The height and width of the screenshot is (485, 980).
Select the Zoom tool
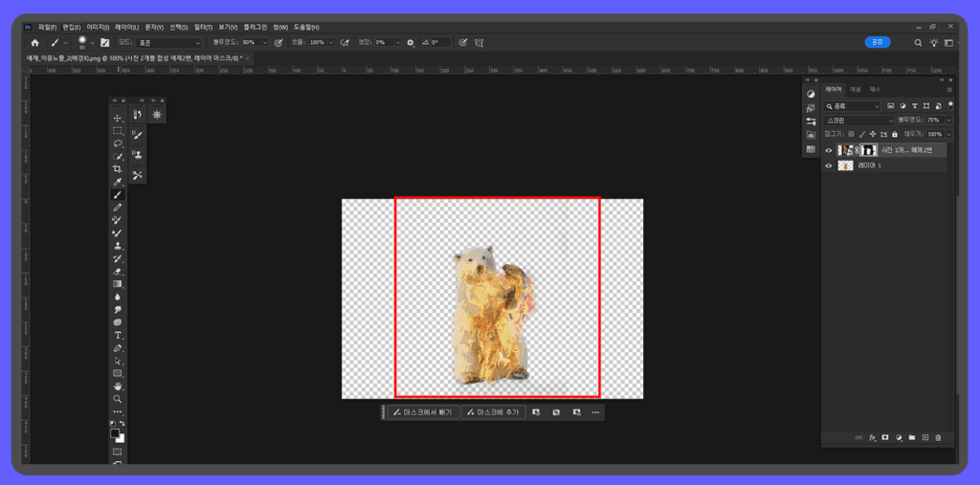tap(118, 399)
